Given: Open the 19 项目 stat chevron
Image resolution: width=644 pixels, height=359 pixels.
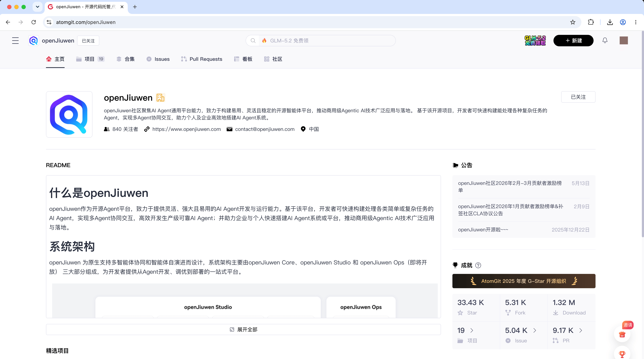Looking at the screenshot, I should tap(472, 331).
